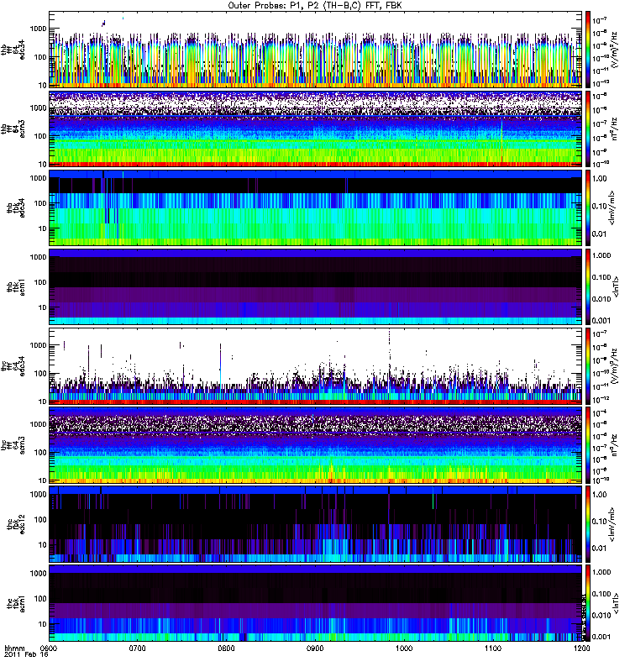Click the color bar of thb fft scm3 panel
This screenshot has height=672, width=630.
tap(588, 128)
